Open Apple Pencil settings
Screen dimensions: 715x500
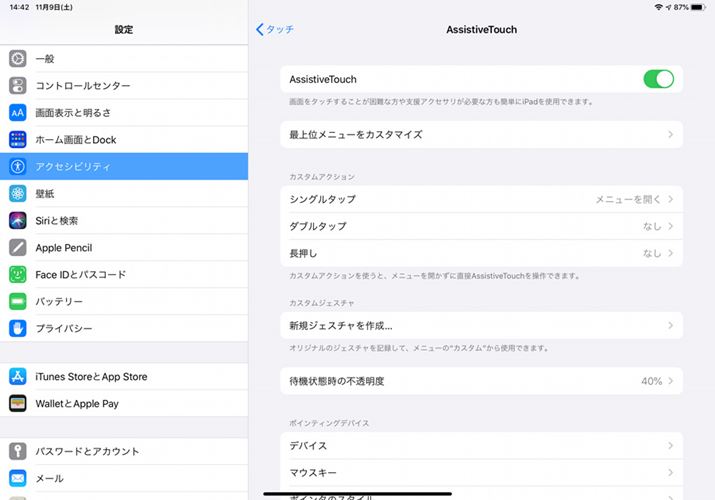click(124, 247)
